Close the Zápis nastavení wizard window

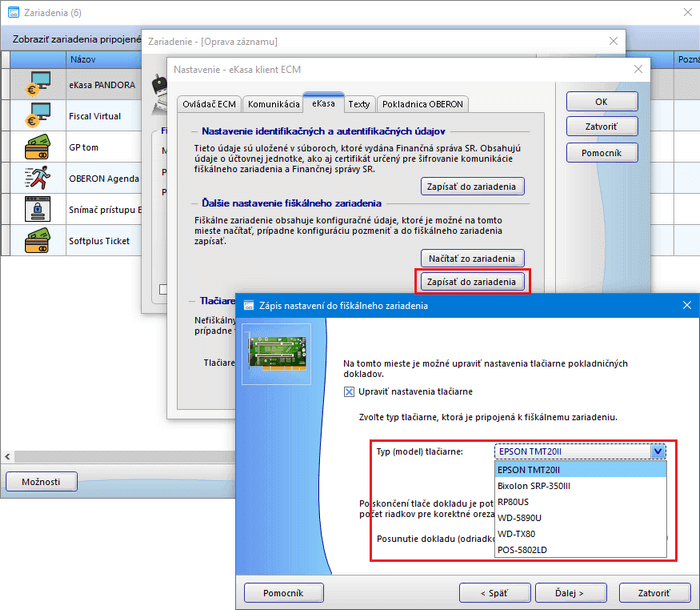[x=687, y=305]
